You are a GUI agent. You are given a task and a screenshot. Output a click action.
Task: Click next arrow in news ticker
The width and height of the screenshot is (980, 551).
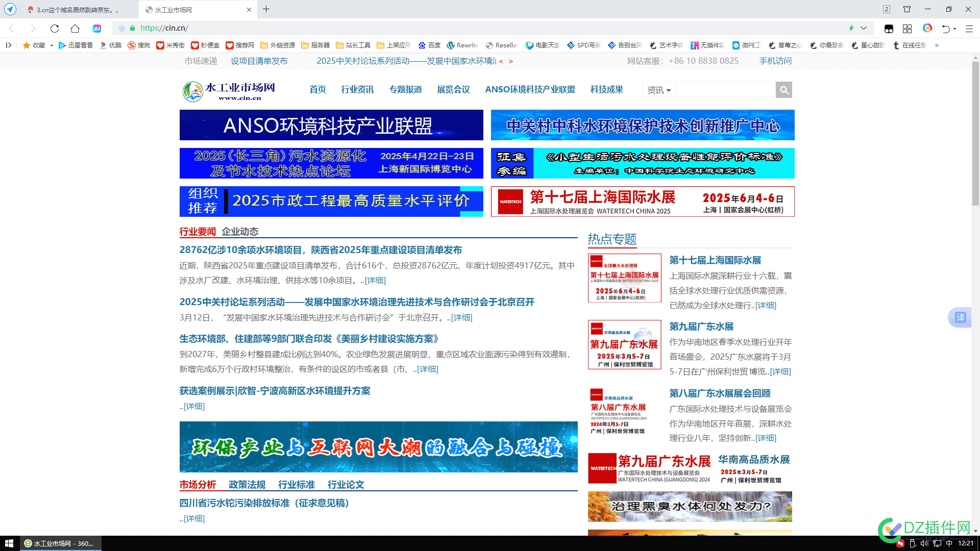pos(511,61)
